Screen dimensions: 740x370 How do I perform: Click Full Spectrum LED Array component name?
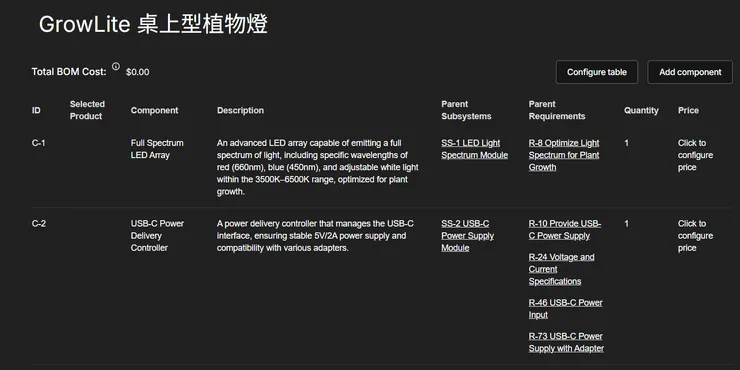click(x=157, y=149)
